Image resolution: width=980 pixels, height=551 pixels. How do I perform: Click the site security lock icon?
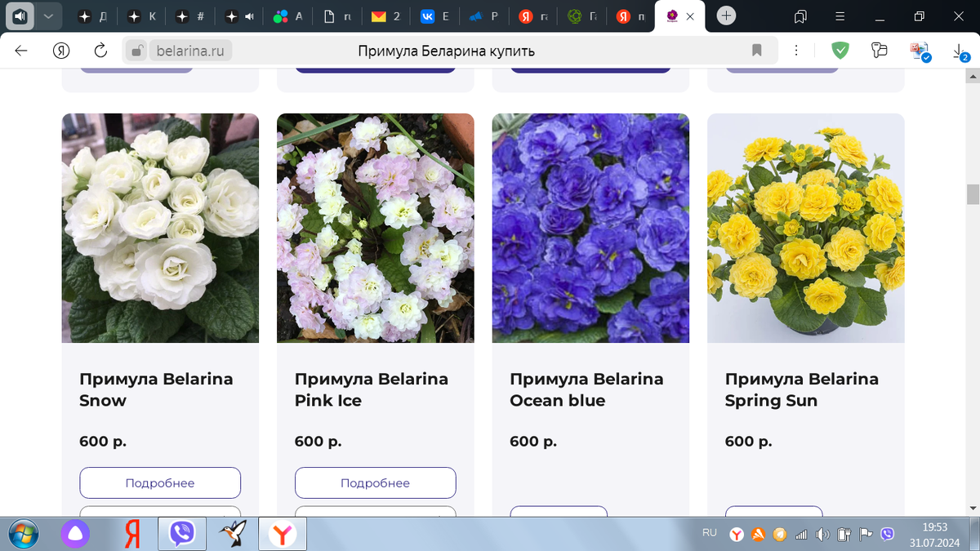(136, 51)
